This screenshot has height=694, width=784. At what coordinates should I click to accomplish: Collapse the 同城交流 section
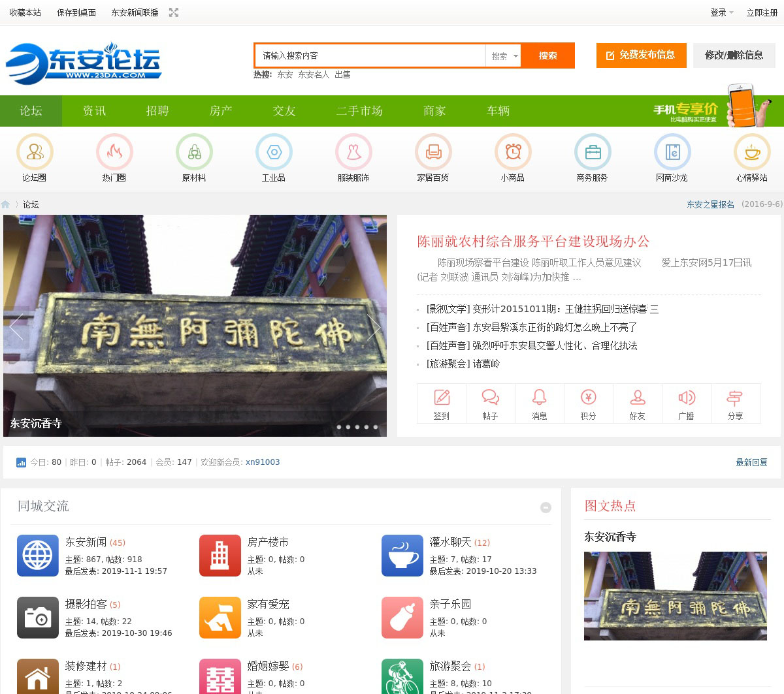546,507
